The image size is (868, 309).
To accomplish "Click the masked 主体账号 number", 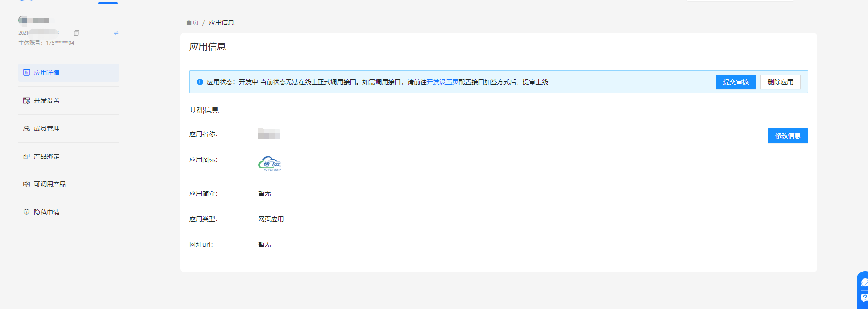I will tap(60, 43).
